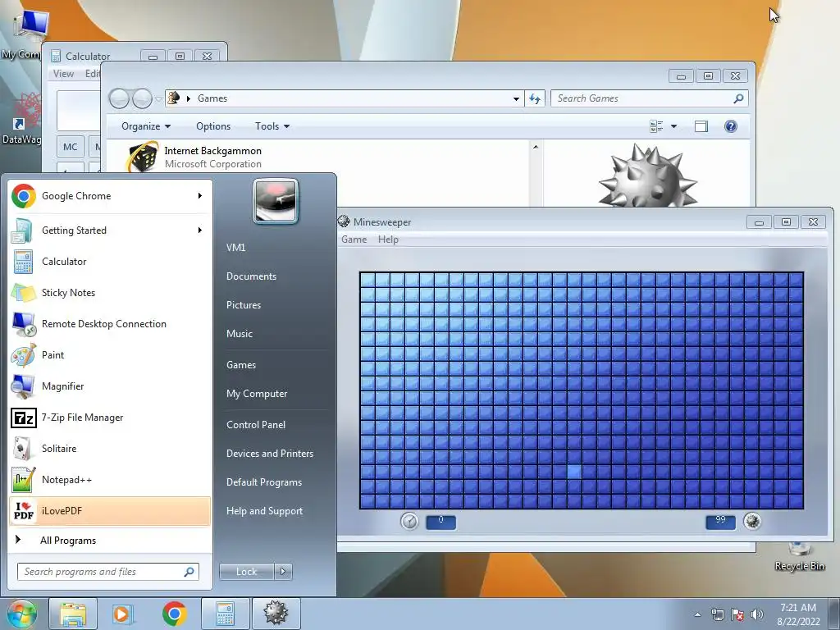Open Calculator in the Start menu list
The image size is (840, 630).
click(109, 262)
